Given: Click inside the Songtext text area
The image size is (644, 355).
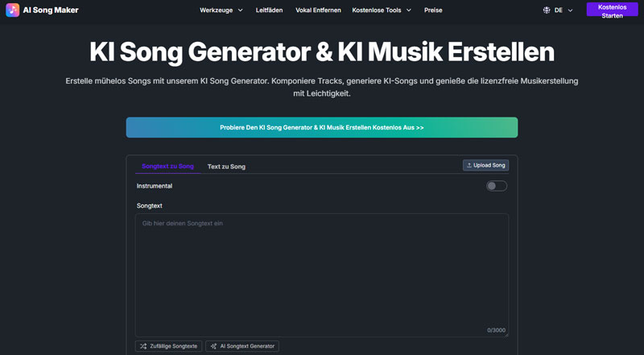Looking at the screenshot, I should (x=322, y=275).
